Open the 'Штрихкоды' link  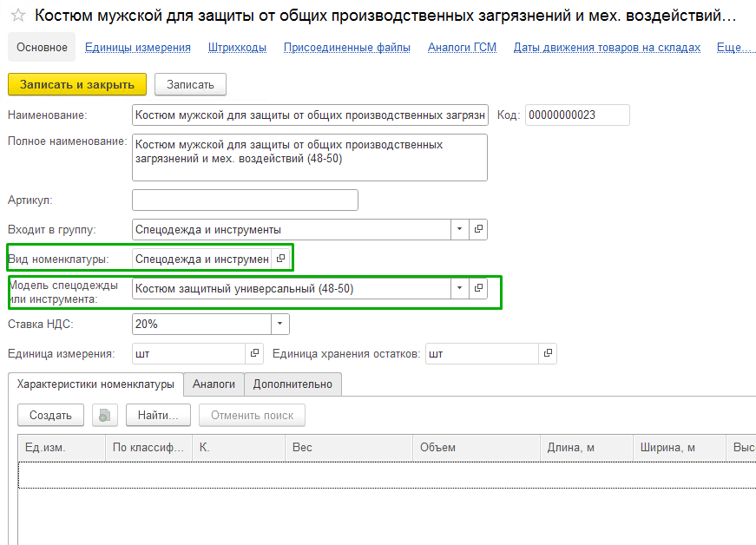[237, 48]
